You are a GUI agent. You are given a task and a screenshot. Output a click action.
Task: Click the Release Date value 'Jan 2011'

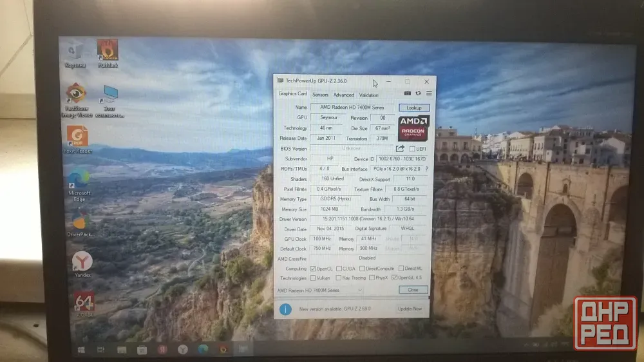click(x=326, y=138)
